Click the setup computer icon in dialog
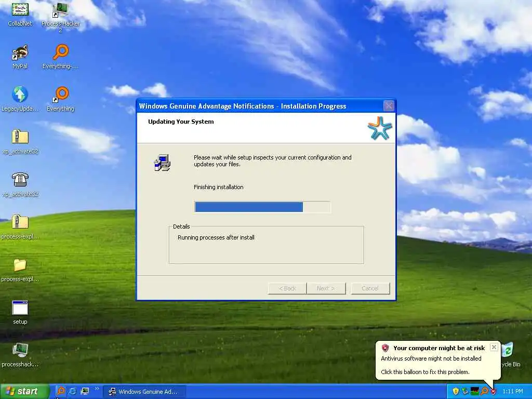Image resolution: width=532 pixels, height=399 pixels. click(x=162, y=163)
